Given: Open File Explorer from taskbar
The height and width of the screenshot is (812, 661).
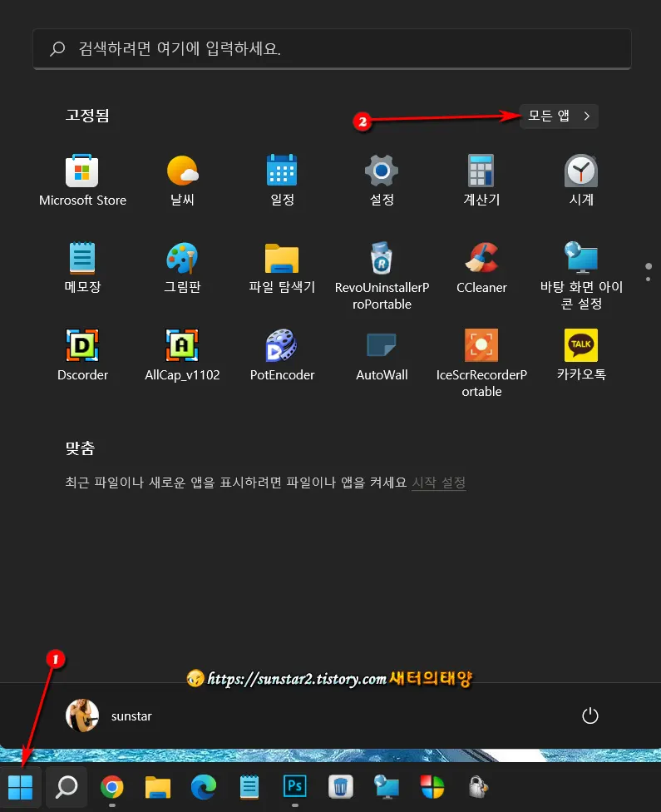Looking at the screenshot, I should (157, 787).
